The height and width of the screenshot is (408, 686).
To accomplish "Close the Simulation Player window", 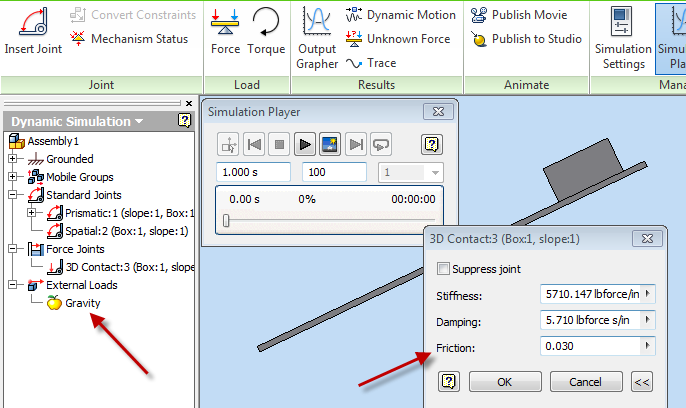I will (x=438, y=112).
